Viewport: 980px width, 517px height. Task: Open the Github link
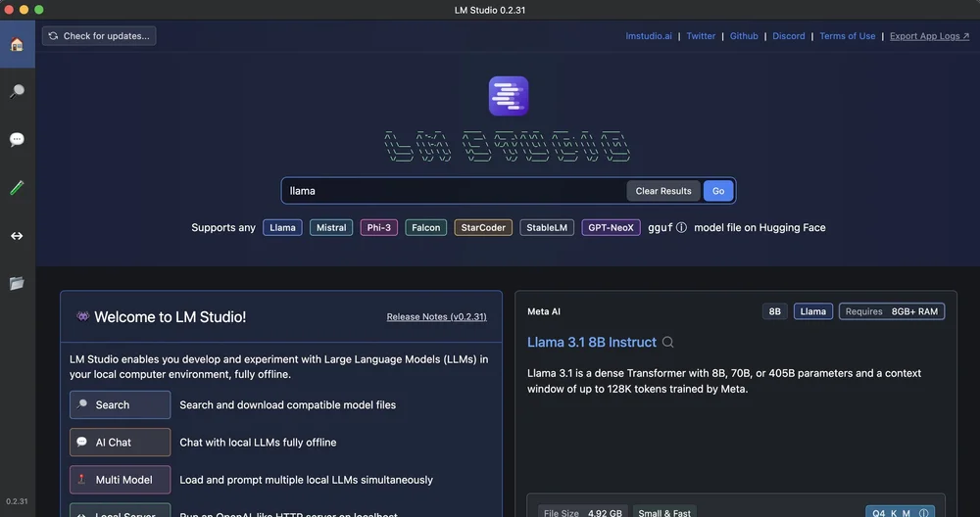[x=744, y=36]
